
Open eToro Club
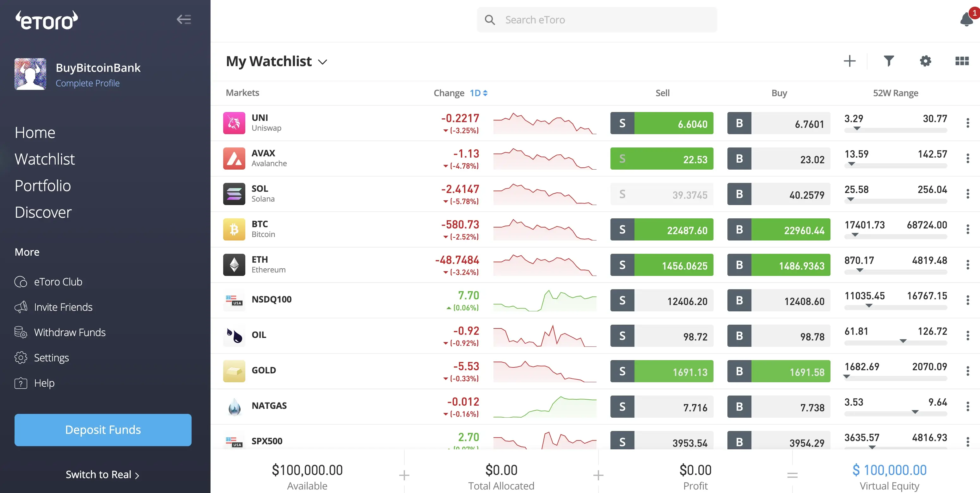coord(48,282)
